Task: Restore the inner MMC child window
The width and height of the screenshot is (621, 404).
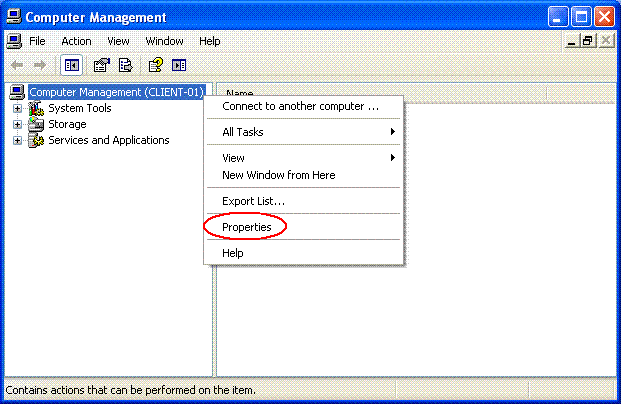Action: (588, 41)
